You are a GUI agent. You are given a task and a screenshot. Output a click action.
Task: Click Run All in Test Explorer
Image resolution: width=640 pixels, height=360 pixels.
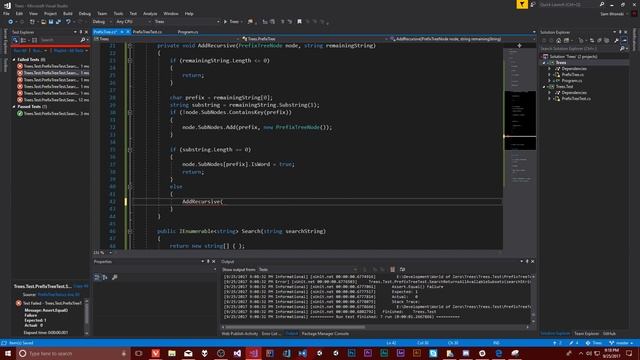[x=20, y=51]
